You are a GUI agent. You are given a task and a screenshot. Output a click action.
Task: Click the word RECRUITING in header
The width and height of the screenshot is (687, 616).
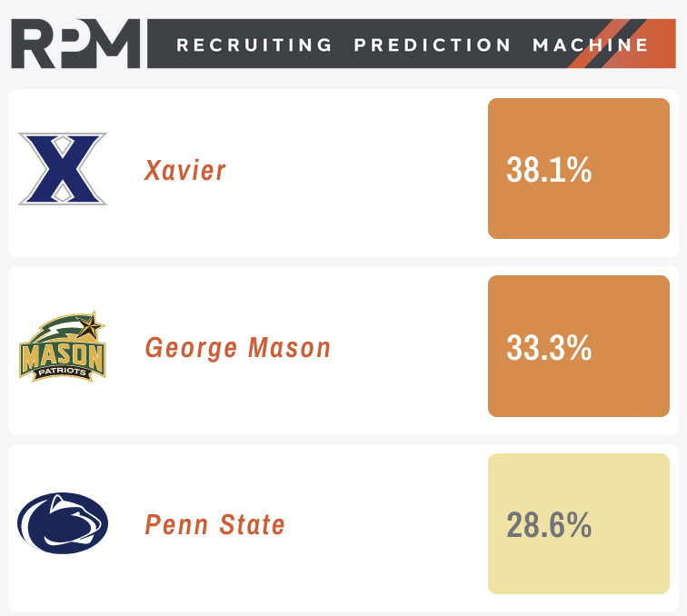pyautogui.click(x=254, y=45)
